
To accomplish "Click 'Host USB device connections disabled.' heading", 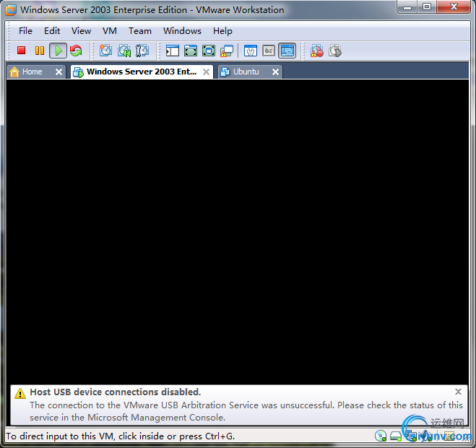I will (116, 392).
